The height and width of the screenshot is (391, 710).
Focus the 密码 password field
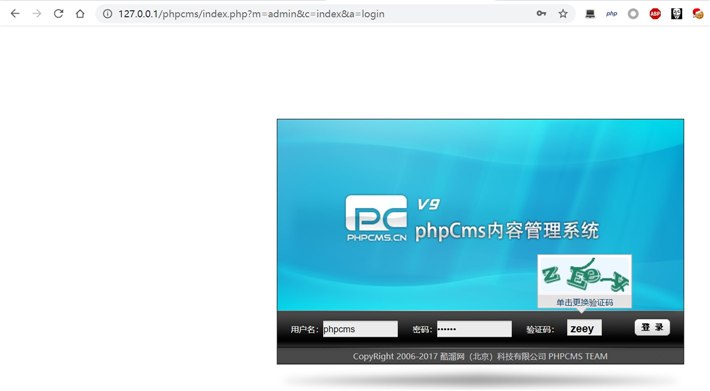click(x=474, y=329)
